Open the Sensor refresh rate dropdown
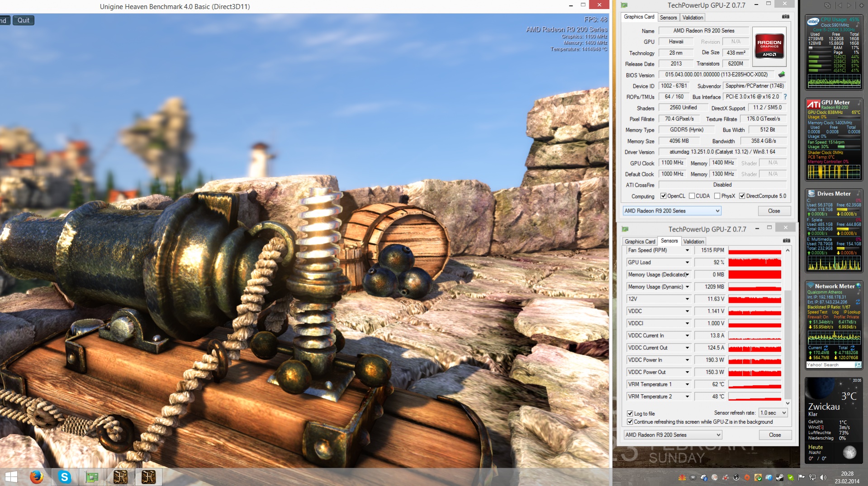This screenshot has height=486, width=868. point(773,413)
